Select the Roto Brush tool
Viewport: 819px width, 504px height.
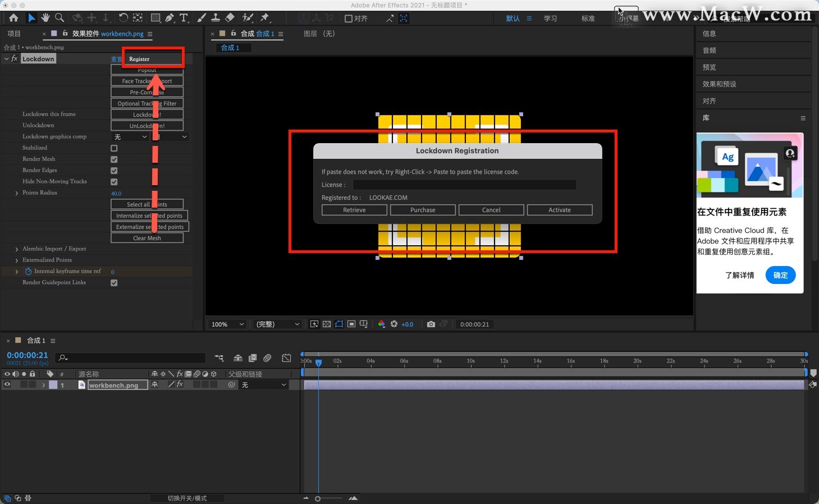(248, 18)
